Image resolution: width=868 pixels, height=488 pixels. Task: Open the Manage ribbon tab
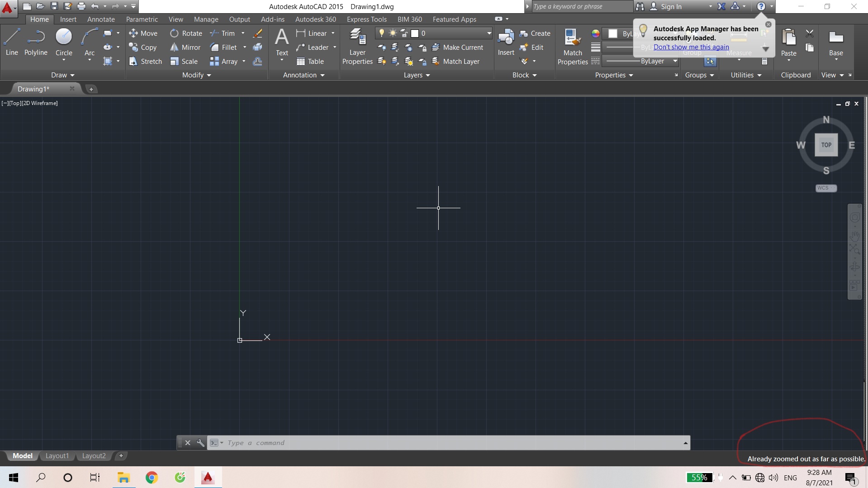click(x=206, y=19)
